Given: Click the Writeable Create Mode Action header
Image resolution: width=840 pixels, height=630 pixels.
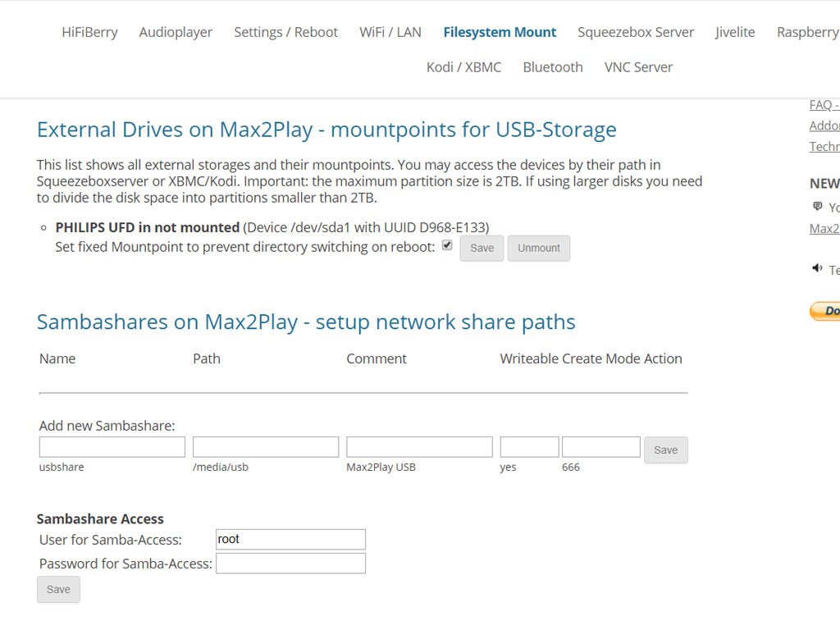Looking at the screenshot, I should [x=591, y=358].
